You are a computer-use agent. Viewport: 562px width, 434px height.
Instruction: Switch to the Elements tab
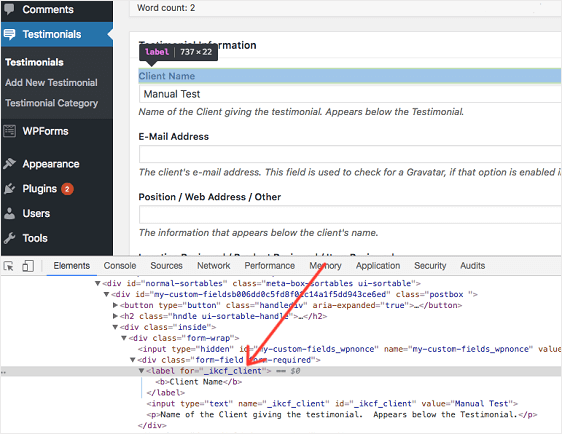[72, 266]
